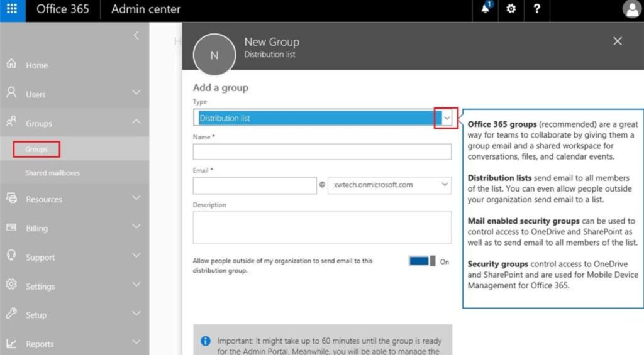644x355 pixels.
Task: Click the Office 365 title link
Action: pos(63,9)
